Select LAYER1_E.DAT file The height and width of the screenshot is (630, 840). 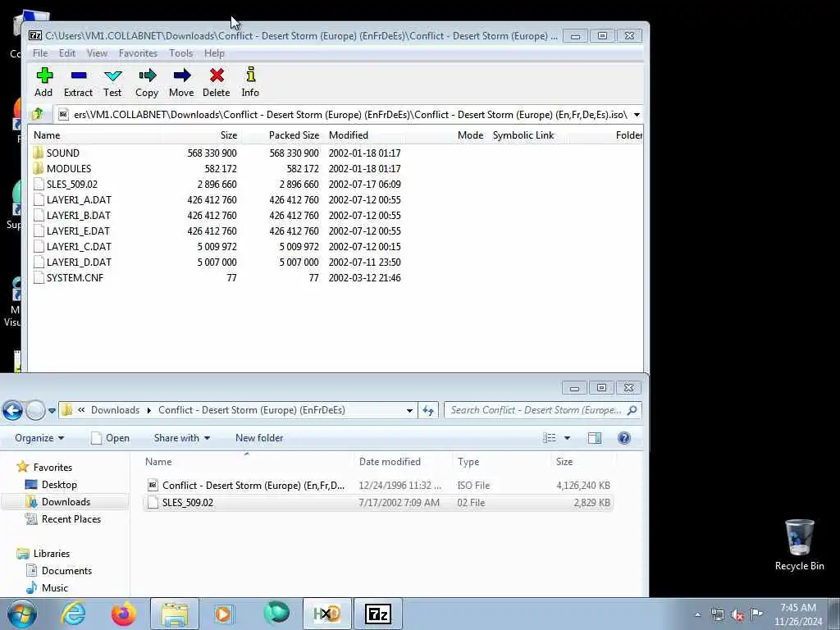78,231
